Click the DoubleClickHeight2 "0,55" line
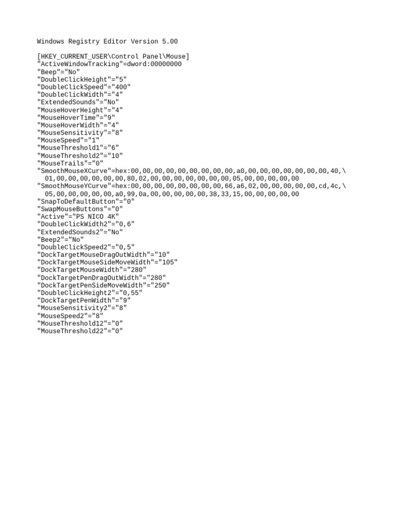This screenshot has width=399, height=532. pyautogui.click(x=89, y=293)
